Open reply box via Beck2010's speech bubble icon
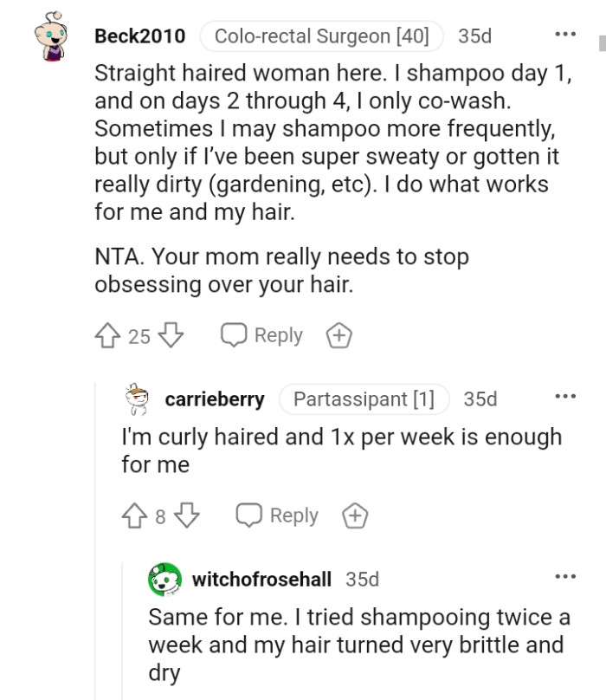This screenshot has height=700, width=606. [x=232, y=334]
